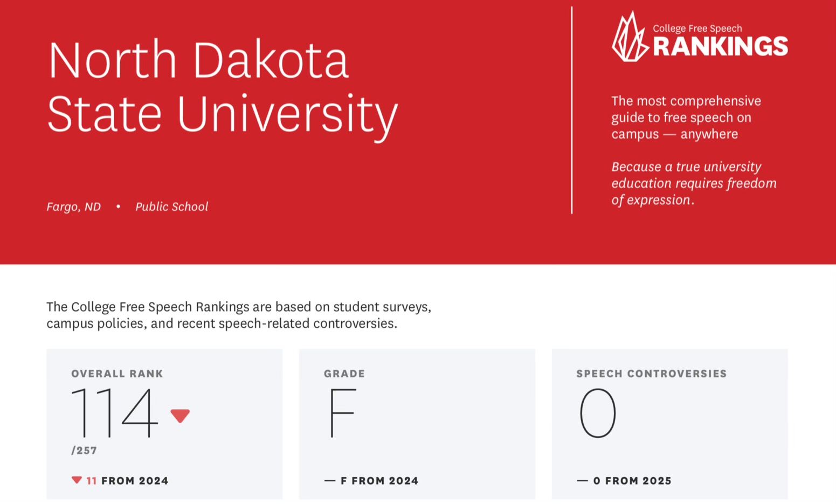Click the small red triangle before 11

tap(77, 480)
